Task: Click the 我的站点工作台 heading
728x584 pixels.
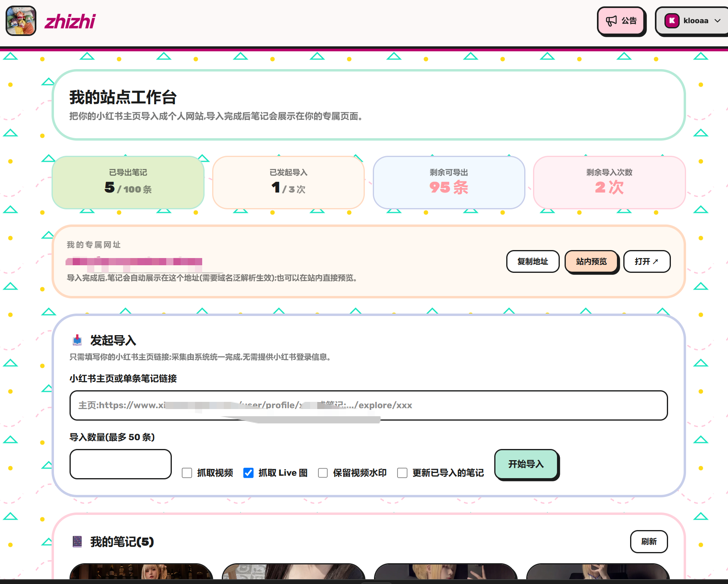Action: 123,97
